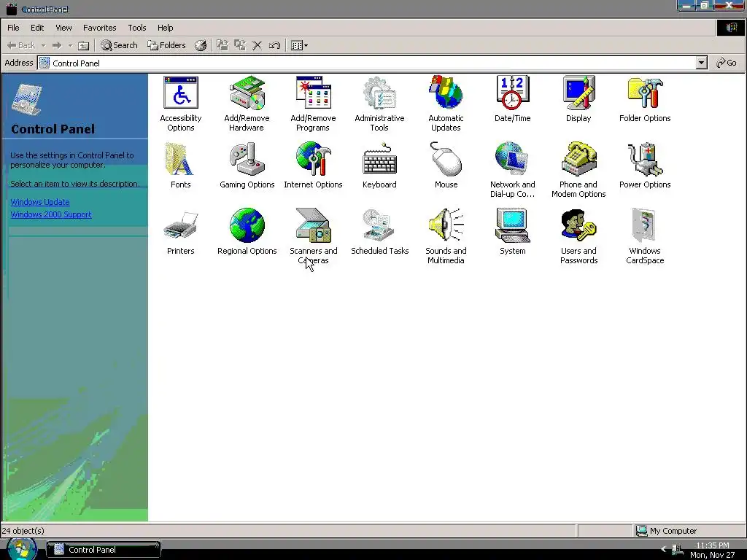Click the Forward arrow button
Viewport: 747px width, 560px height.
(x=57, y=45)
